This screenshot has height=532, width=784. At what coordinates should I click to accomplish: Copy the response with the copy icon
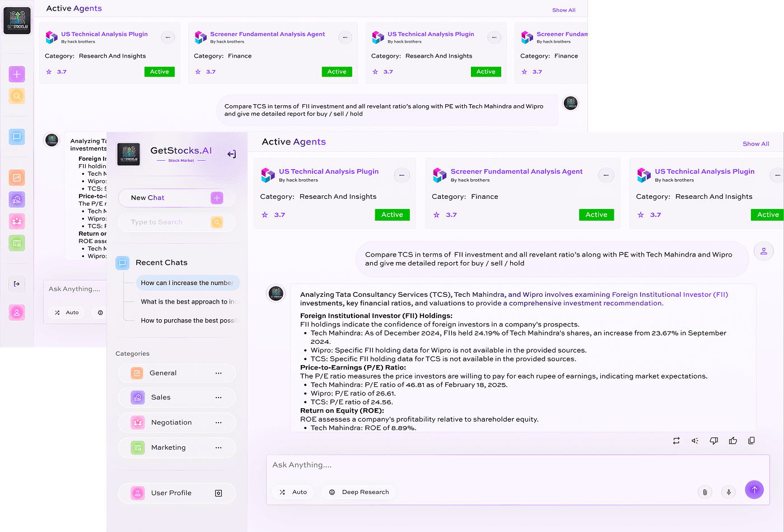coord(752,441)
